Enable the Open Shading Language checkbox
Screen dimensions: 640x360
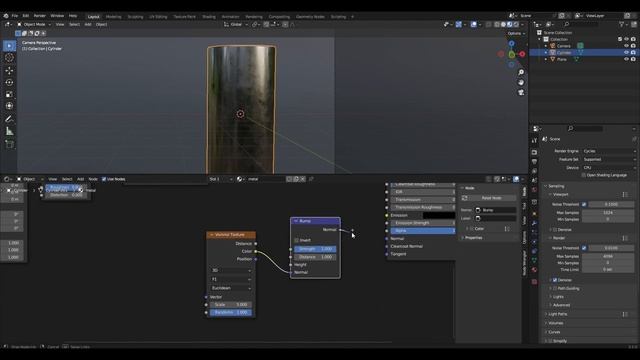tap(584, 175)
